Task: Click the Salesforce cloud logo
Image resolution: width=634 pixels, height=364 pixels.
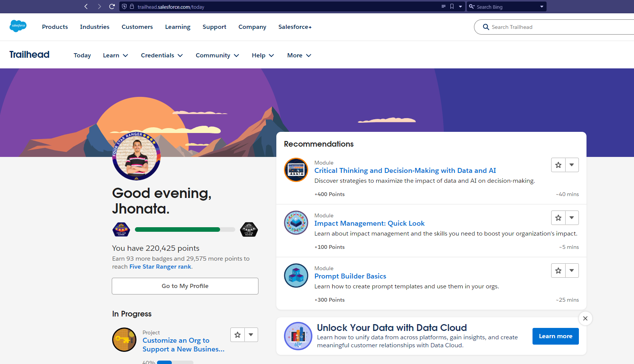Action: pos(18,26)
